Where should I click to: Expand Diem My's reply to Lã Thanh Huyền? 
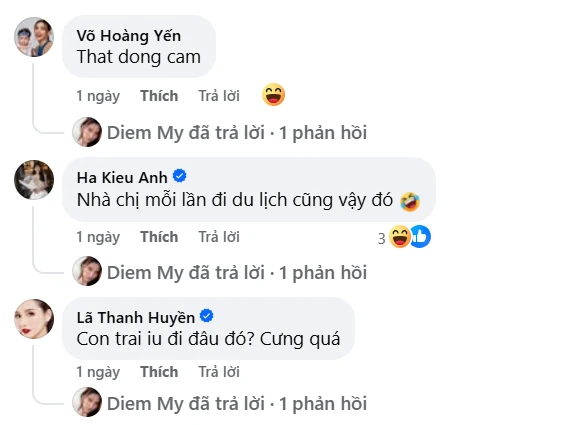point(237,404)
